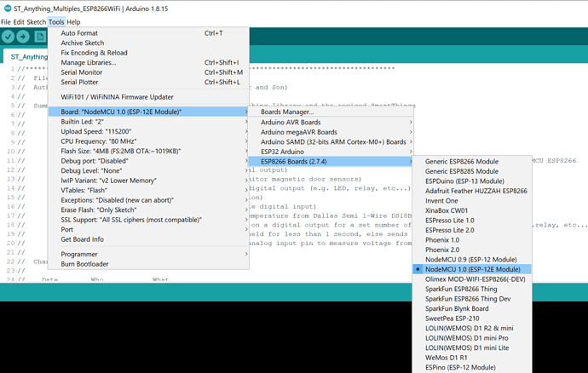
Task: Expand the Flash Size submenu
Action: coord(148,151)
